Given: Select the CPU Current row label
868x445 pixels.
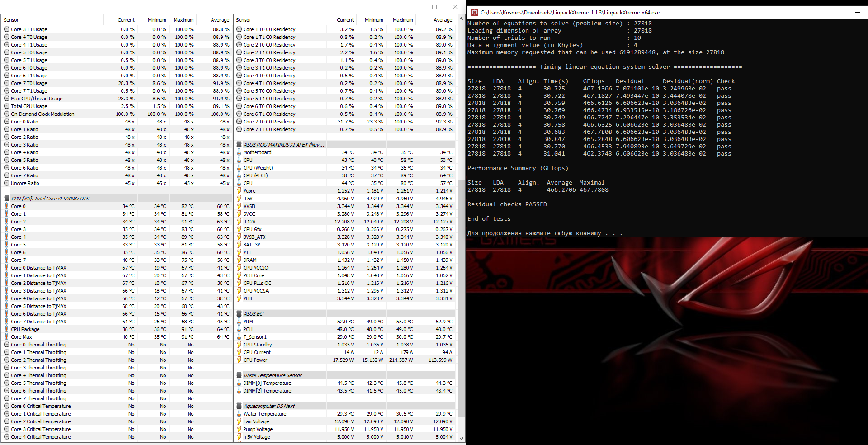Looking at the screenshot, I should tap(257, 352).
